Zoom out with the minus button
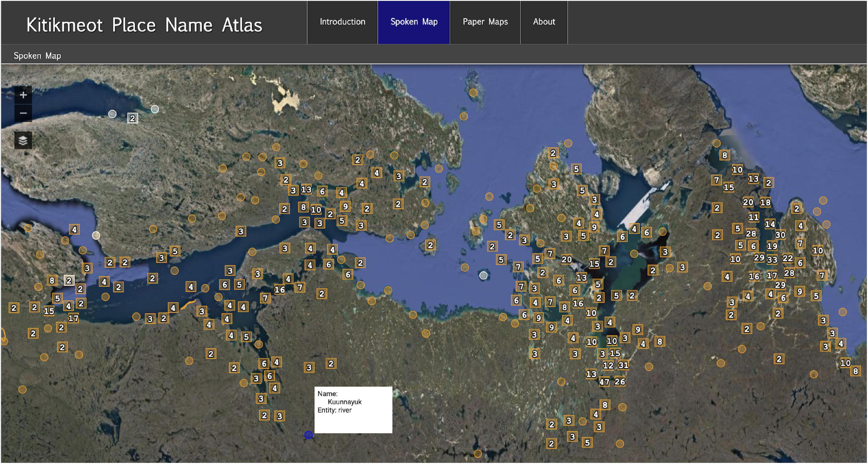Image resolution: width=868 pixels, height=464 pixels. tap(23, 113)
